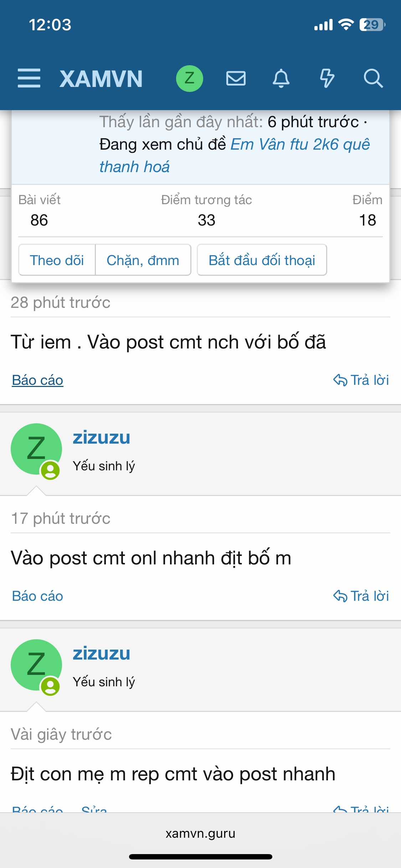Viewport: 401px width, 868px height.
Task: Tap the 'Chặn, đmm' ignore button
Action: (x=143, y=260)
